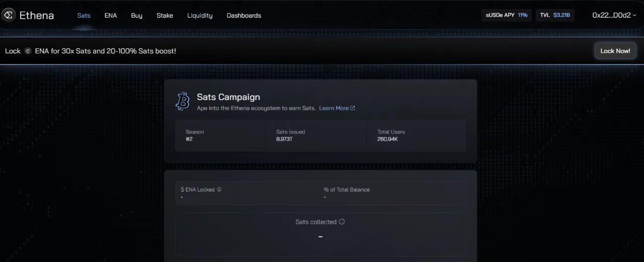Click the external link icon beside Learn More

[353, 108]
